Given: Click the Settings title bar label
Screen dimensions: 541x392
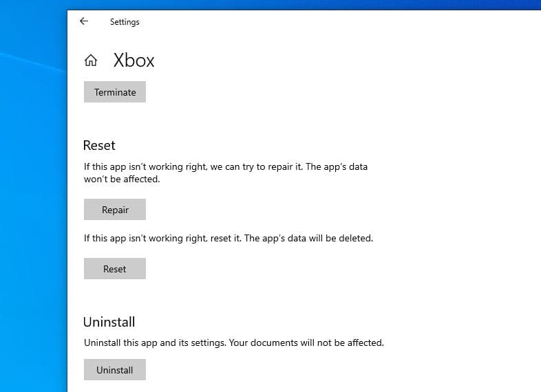Looking at the screenshot, I should (x=125, y=22).
